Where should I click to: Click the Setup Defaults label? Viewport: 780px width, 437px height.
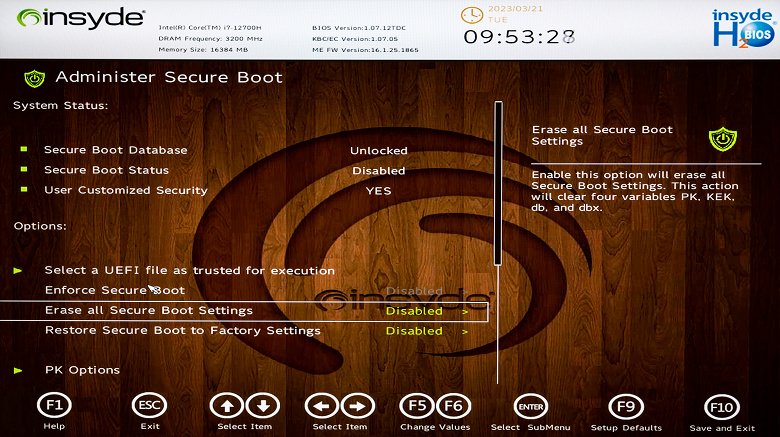(626, 428)
